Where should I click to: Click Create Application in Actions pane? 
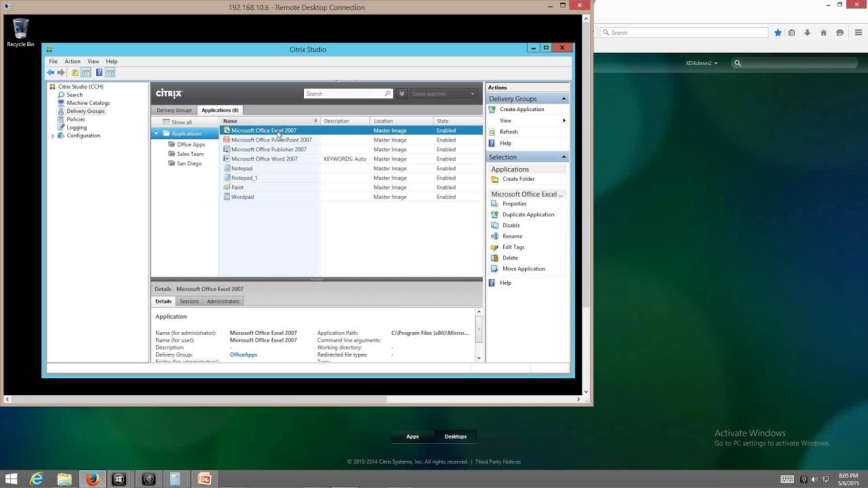click(x=521, y=110)
